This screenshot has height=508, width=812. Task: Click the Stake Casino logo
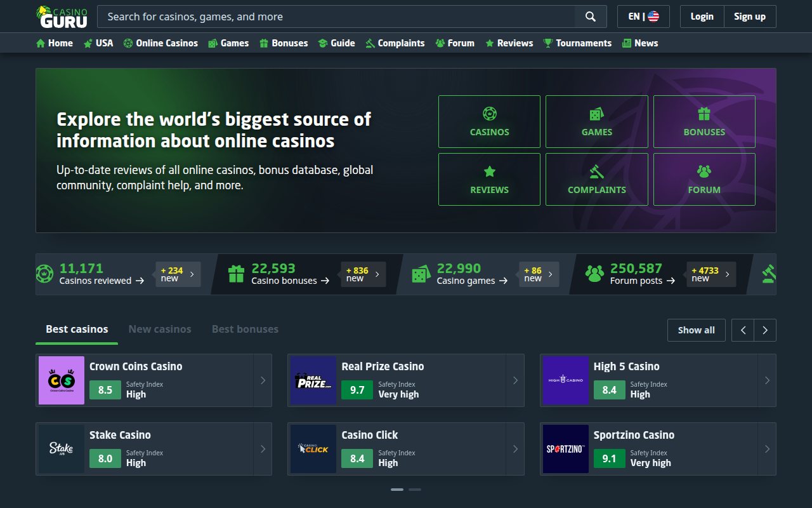(62, 449)
